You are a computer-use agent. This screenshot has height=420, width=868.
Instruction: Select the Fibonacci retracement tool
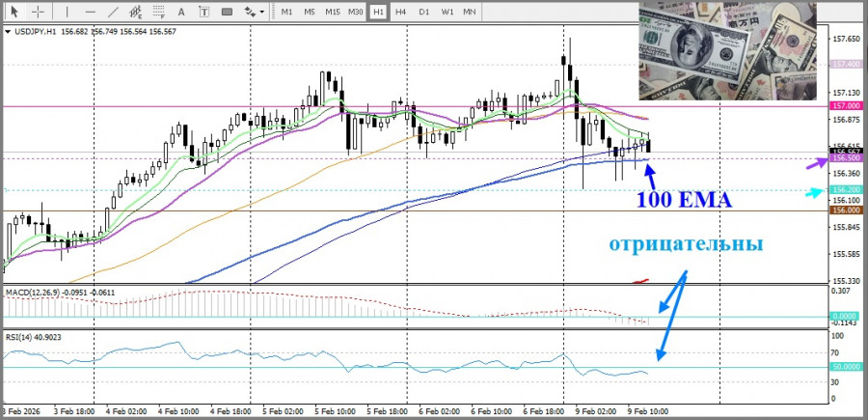[159, 11]
